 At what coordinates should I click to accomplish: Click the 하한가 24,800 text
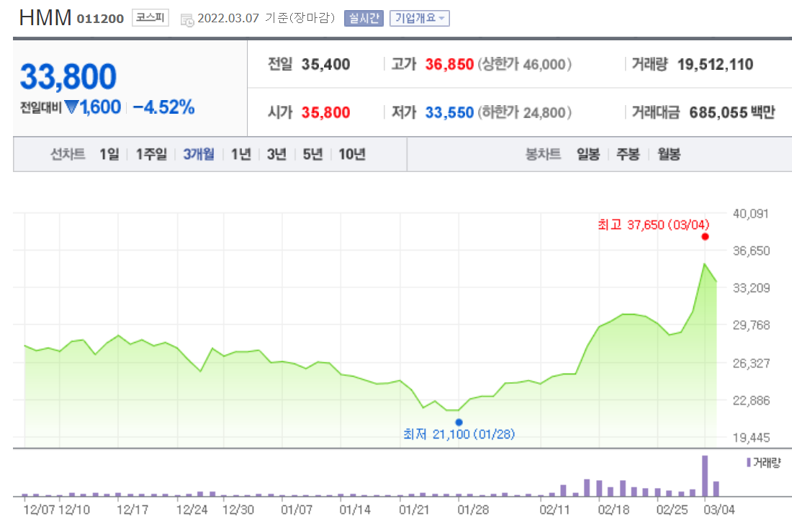(x=524, y=112)
